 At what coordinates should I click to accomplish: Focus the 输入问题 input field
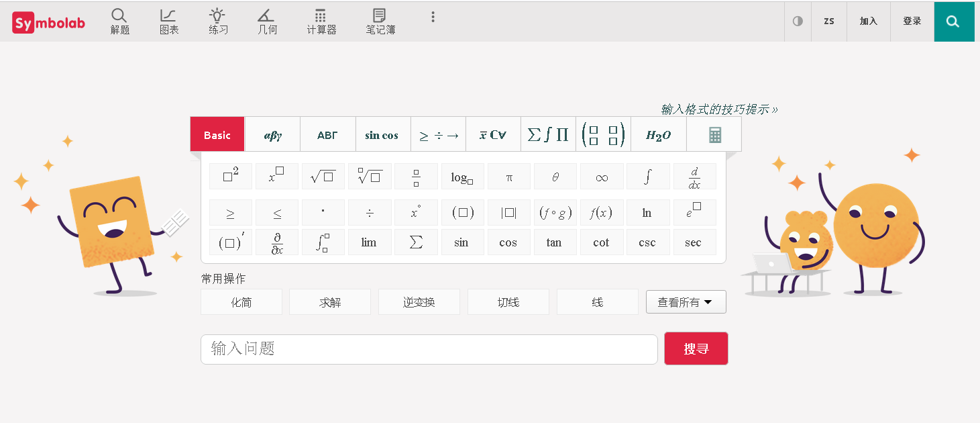click(x=429, y=349)
